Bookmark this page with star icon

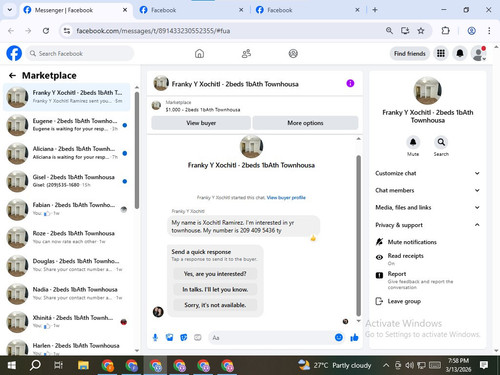(421, 31)
